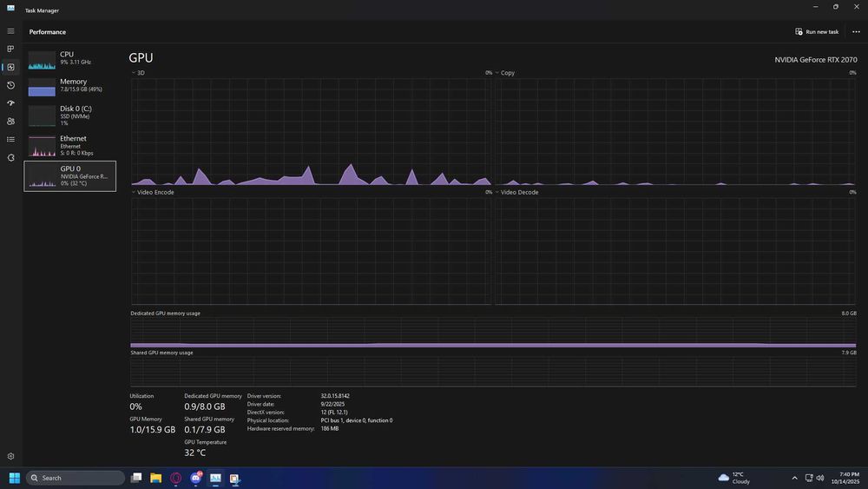Image resolution: width=868 pixels, height=489 pixels.
Task: Show hidden system tray icons chevron
Action: (794, 478)
